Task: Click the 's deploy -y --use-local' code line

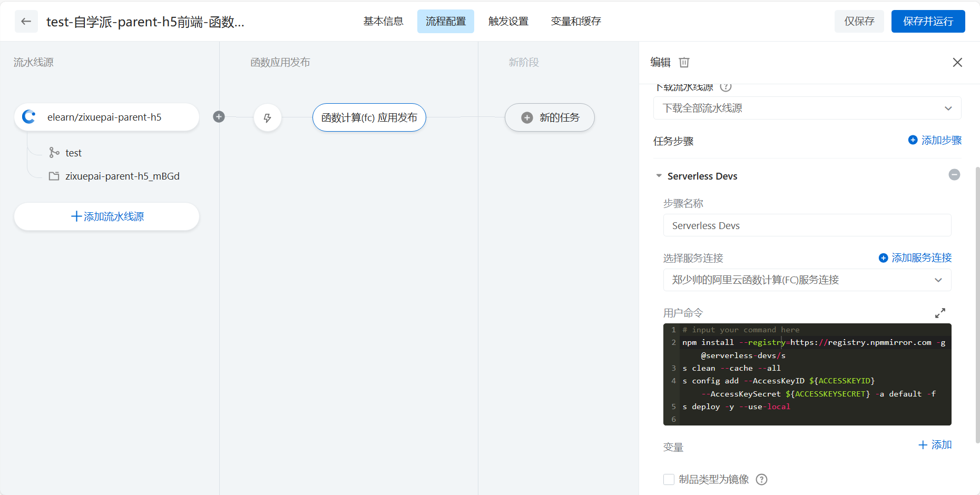Action: pos(736,407)
